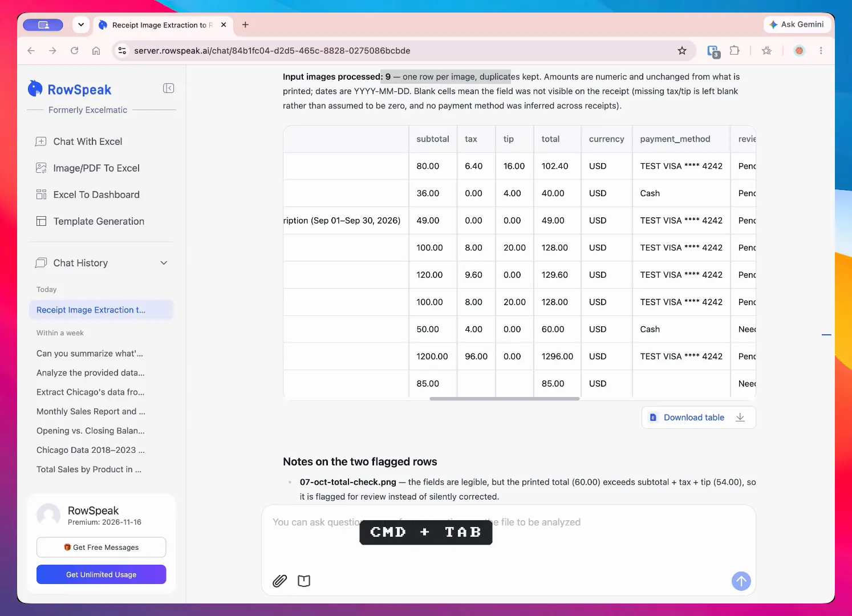Bookmark this page with the star icon
This screenshot has width=852, height=616.
682,51
